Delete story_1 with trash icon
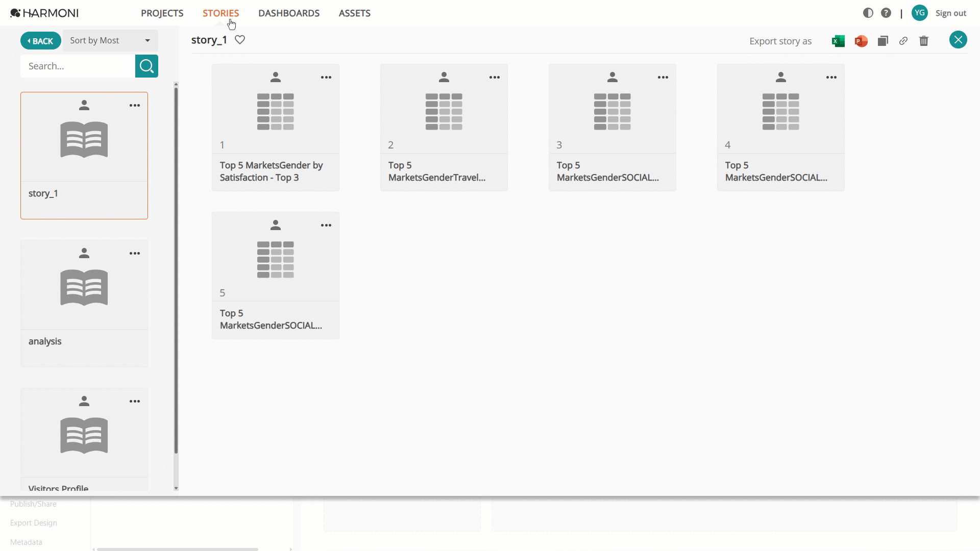Screen dimensions: 980x551 (924, 41)
